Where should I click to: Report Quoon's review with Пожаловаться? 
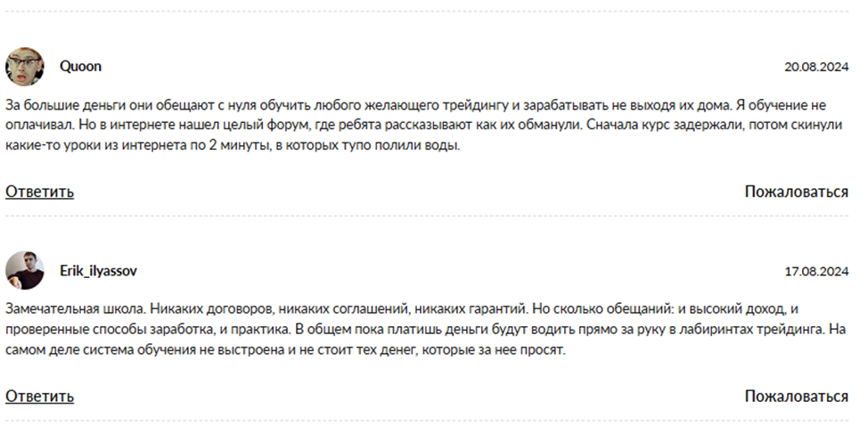[x=796, y=192]
